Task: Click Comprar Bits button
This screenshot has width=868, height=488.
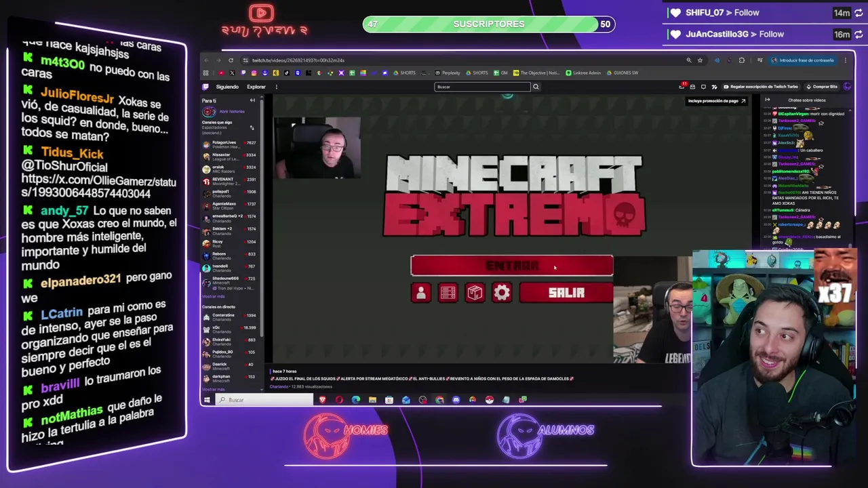Action: tap(823, 87)
